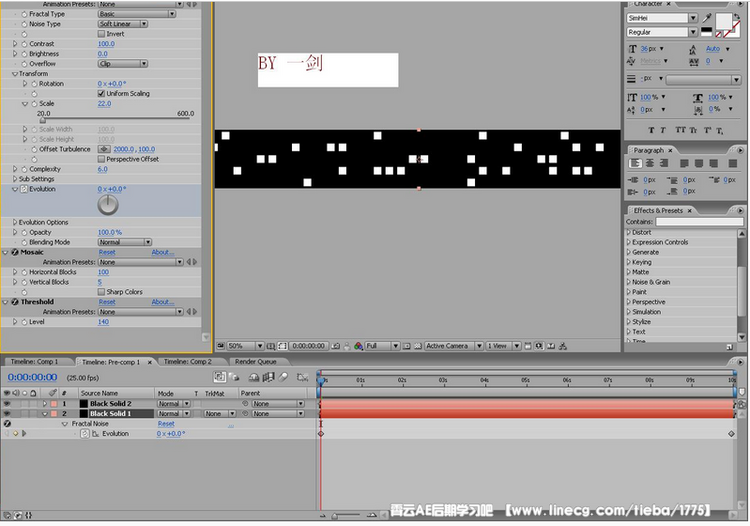
Task: Open the Render Queue tab
Action: coord(255,362)
